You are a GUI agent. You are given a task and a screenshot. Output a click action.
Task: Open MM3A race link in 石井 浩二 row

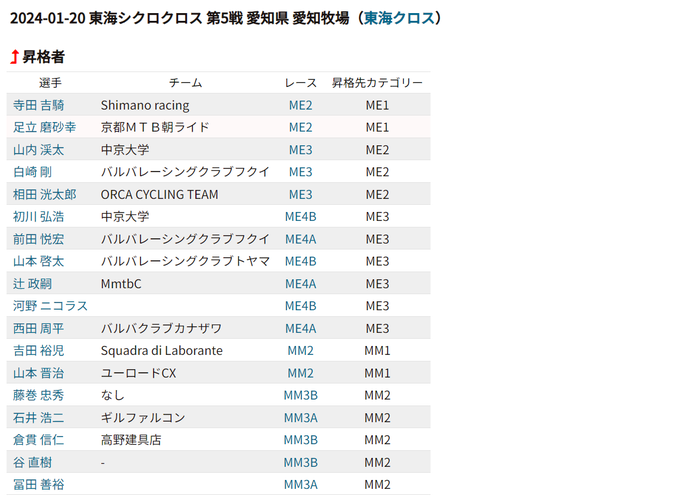point(301,418)
